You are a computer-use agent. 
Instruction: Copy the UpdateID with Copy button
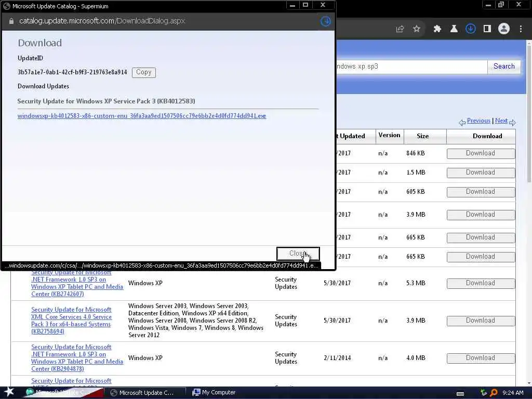click(144, 72)
